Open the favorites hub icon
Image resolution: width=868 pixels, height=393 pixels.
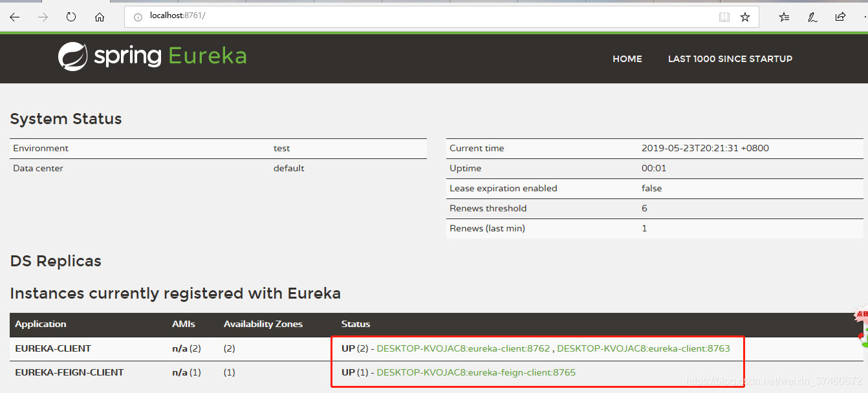pos(784,17)
